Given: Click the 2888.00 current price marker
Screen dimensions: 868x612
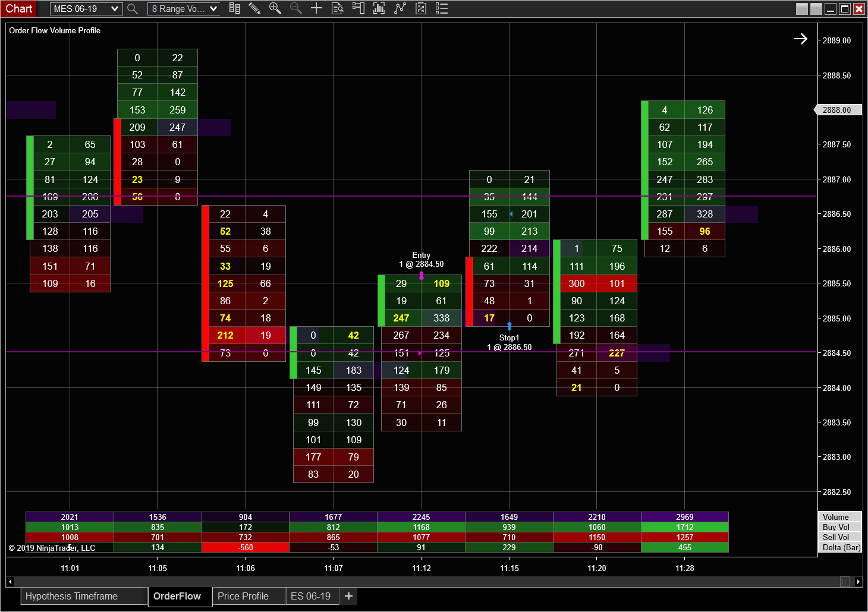Looking at the screenshot, I should (x=838, y=110).
